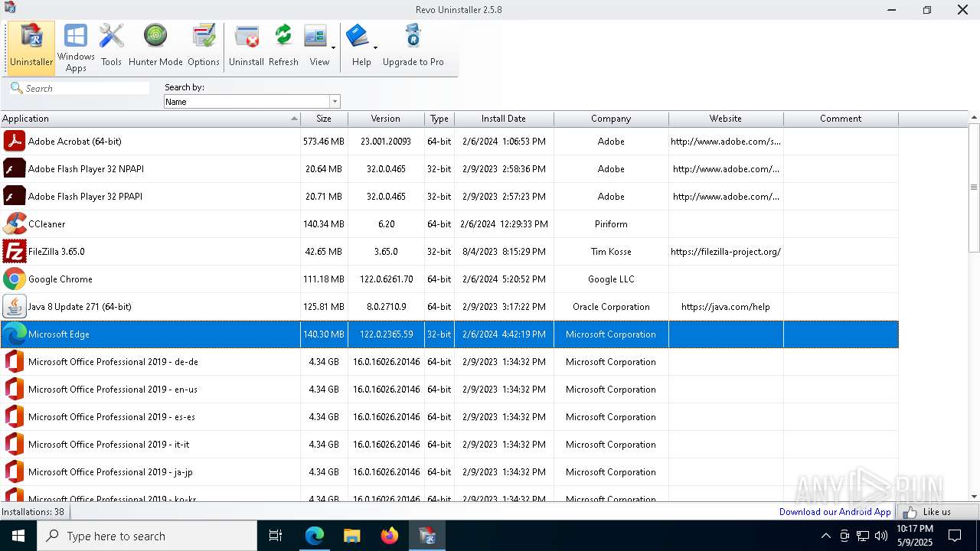Sort list by Company column
Image resolution: width=980 pixels, height=551 pixels.
coord(611,119)
